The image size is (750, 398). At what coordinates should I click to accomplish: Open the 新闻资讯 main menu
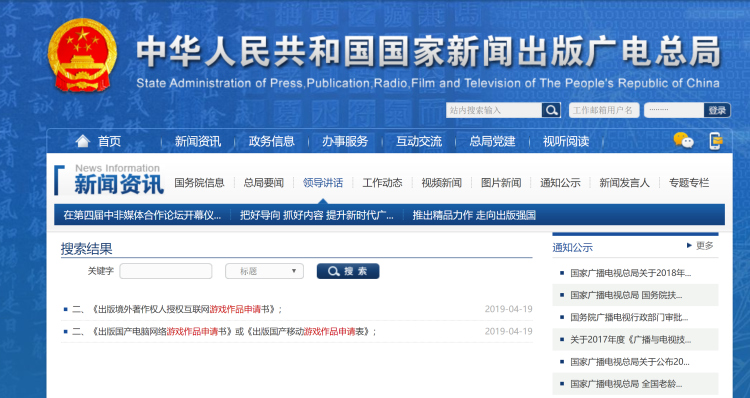coord(198,141)
